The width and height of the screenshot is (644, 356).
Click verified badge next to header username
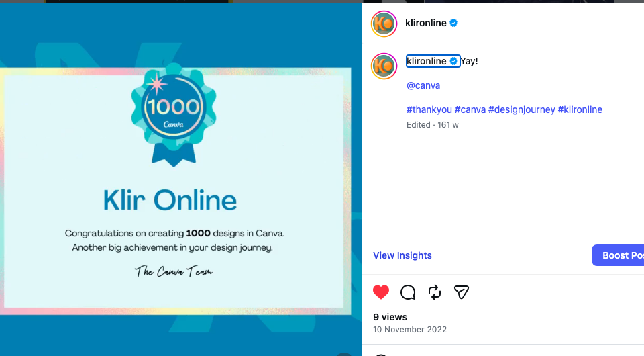[x=453, y=23]
